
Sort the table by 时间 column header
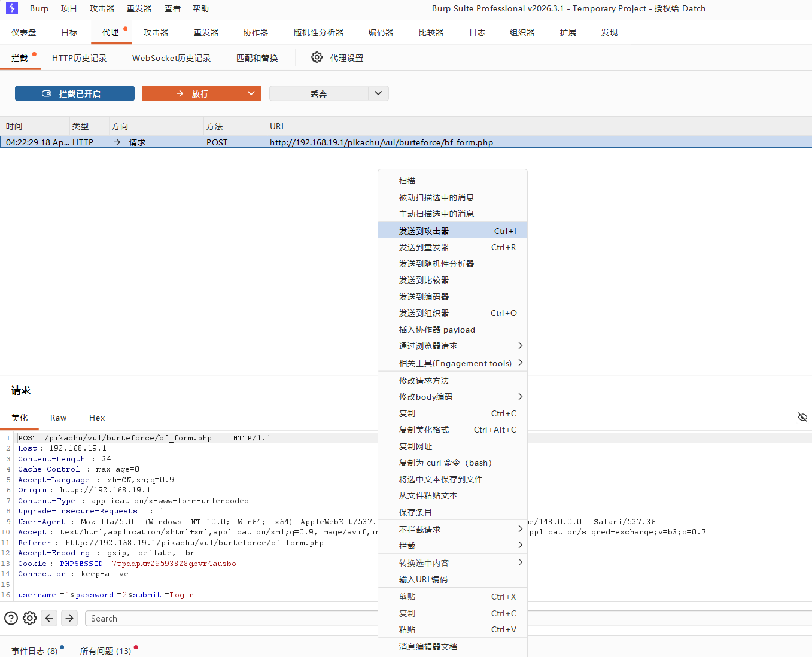tap(35, 126)
